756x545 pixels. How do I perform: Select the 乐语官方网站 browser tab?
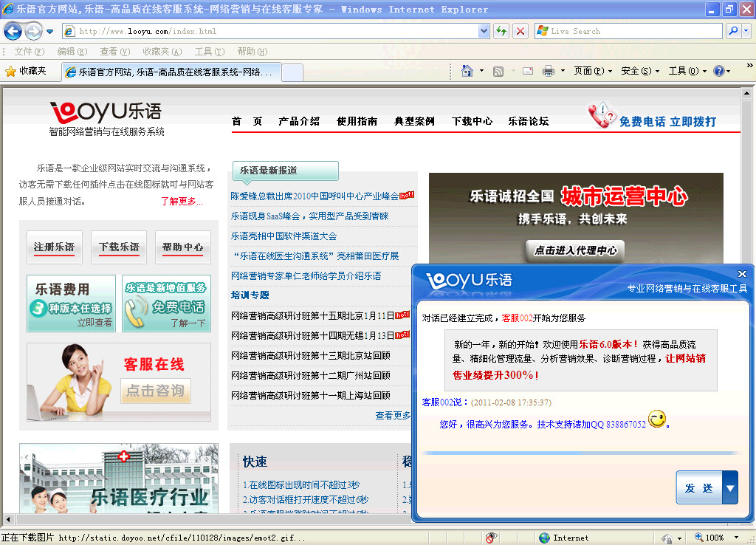coord(171,72)
